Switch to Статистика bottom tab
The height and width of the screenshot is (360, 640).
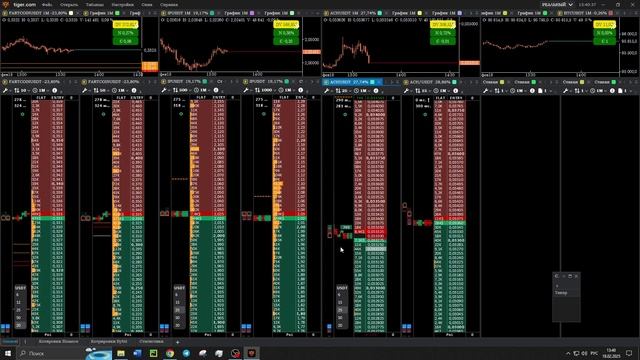click(x=151, y=341)
